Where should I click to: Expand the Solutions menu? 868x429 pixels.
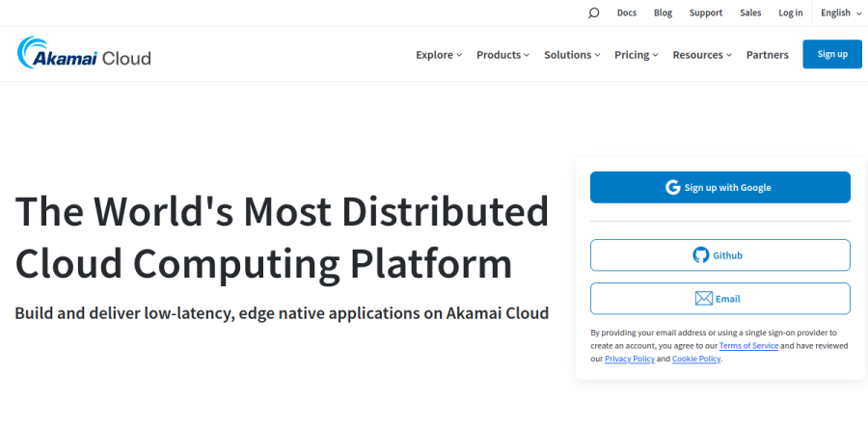pos(572,54)
